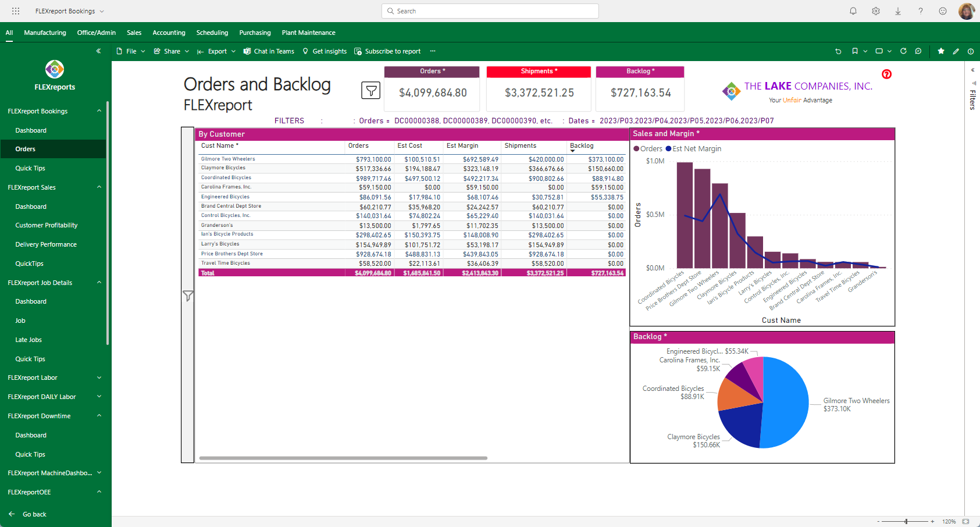The image size is (980, 527).
Task: Click the zoom out minus button
Action: (879, 521)
